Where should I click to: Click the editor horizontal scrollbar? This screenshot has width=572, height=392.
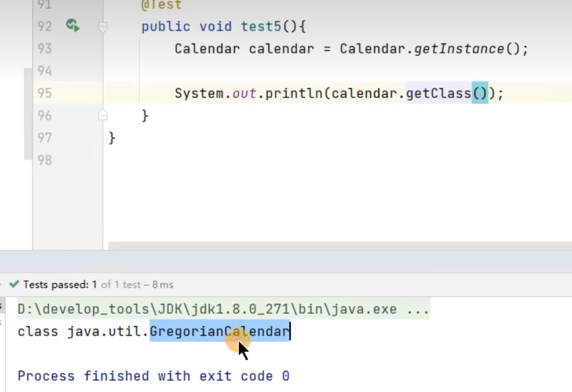340,246
